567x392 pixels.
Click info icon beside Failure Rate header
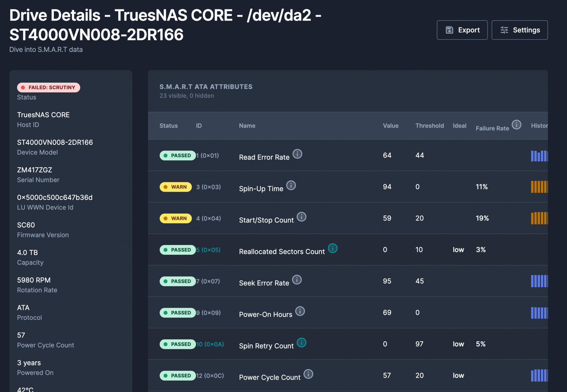pos(516,124)
